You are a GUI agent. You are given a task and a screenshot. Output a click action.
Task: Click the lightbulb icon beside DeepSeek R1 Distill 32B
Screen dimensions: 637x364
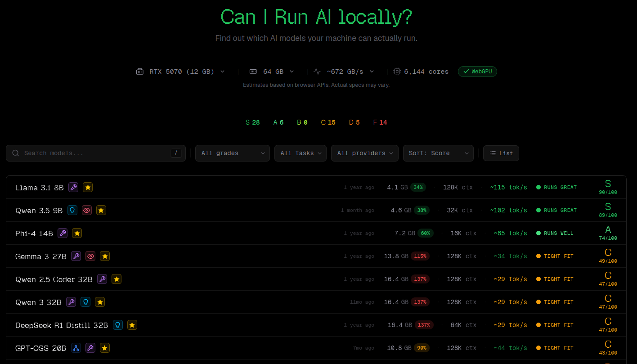pos(118,325)
